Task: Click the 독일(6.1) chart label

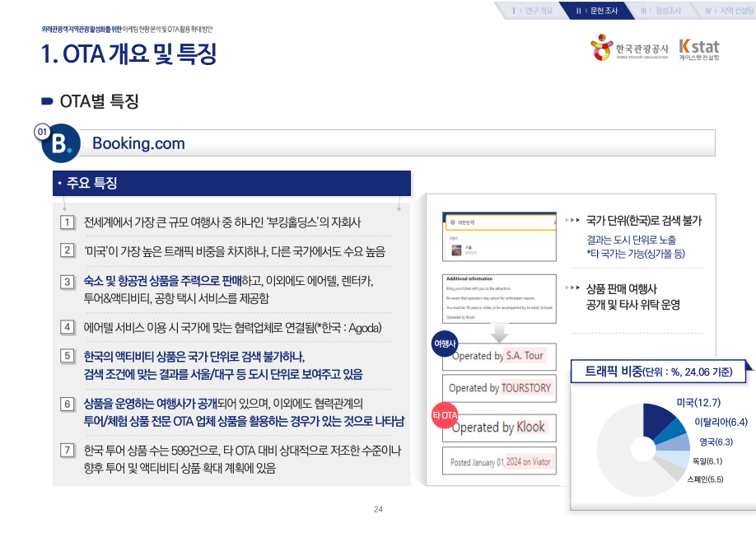Action: 707,461
